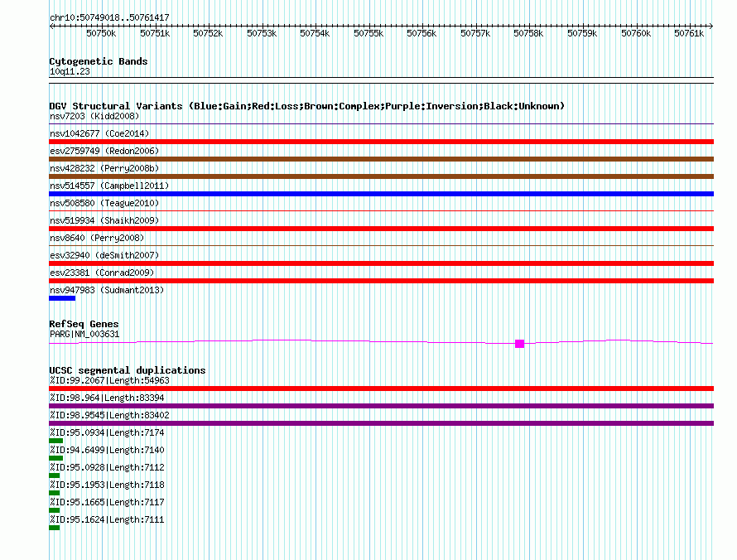Click the right arrow of the ruler
The image size is (737, 560).
point(711,26)
